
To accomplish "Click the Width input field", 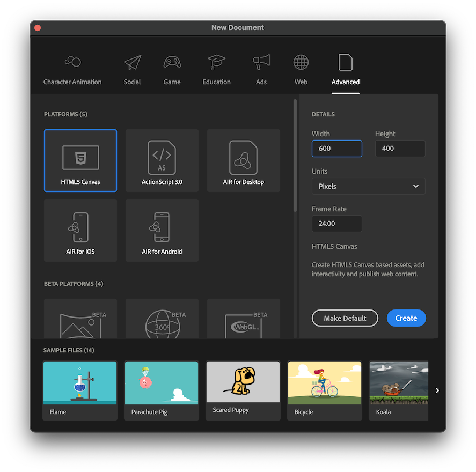I will click(336, 149).
